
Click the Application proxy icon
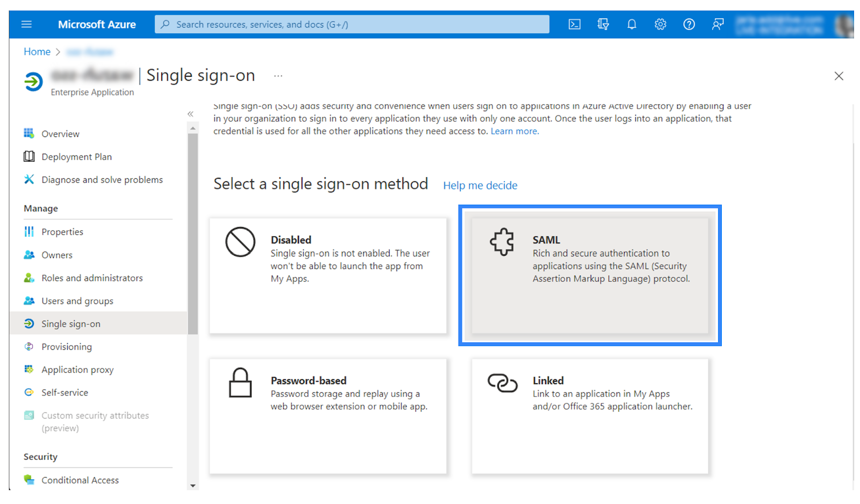click(x=29, y=369)
